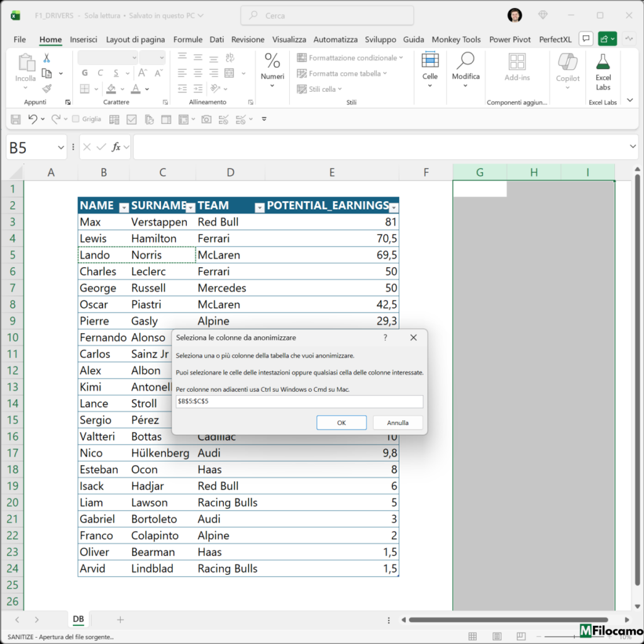Screen dimensions: 644x644
Task: Click the checkmark box icon in quick toolbar
Action: pos(131,119)
